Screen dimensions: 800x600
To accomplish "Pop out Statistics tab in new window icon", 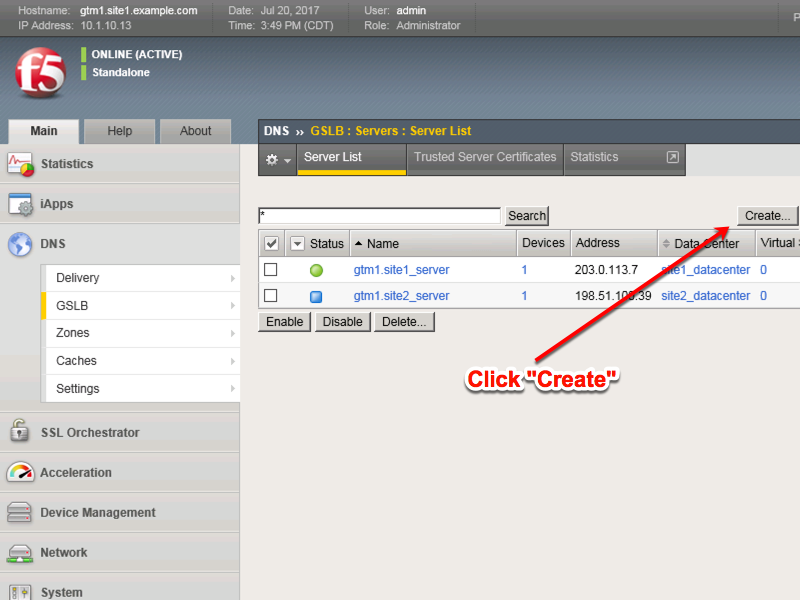I will pyautogui.click(x=672, y=157).
